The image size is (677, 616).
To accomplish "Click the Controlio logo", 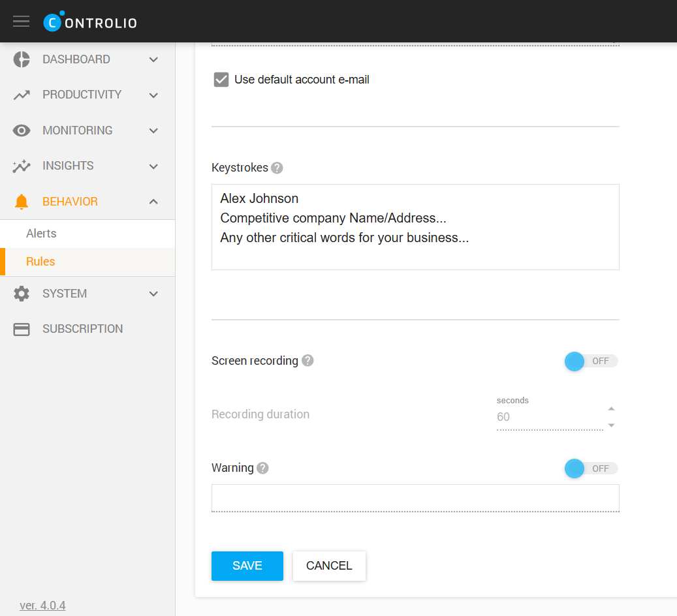I will 90,22.
